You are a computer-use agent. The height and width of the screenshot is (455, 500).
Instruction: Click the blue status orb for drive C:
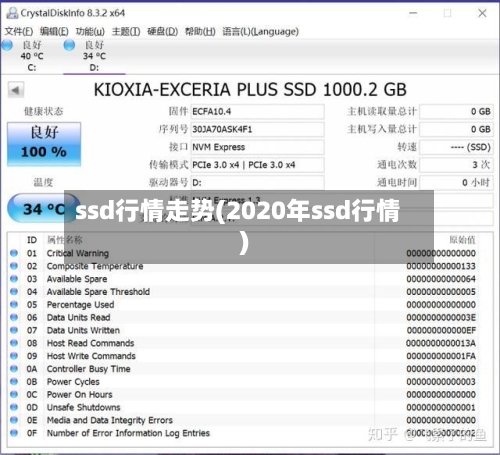tap(7, 45)
